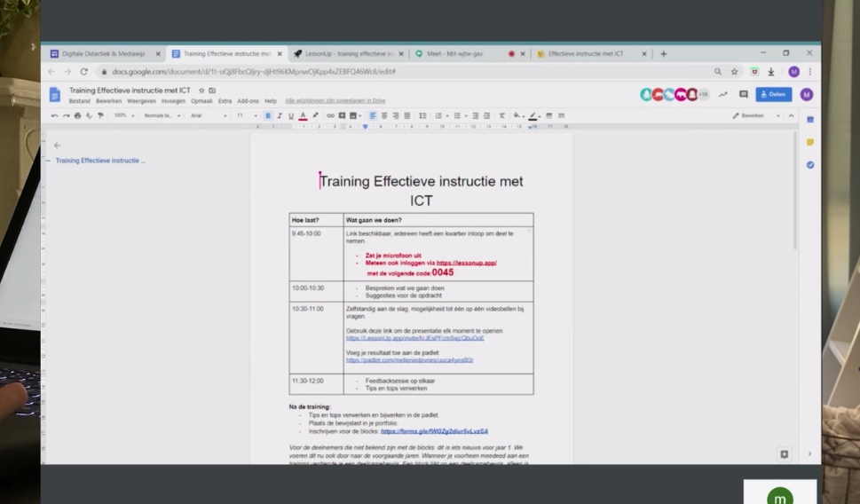
Task: Clear formatting icon
Action: click(x=501, y=115)
